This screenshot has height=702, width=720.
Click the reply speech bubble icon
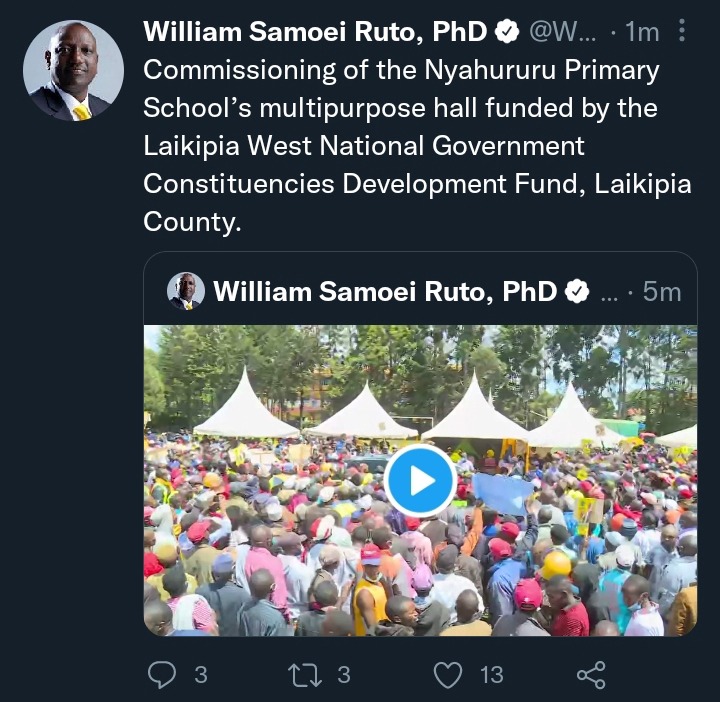click(162, 674)
